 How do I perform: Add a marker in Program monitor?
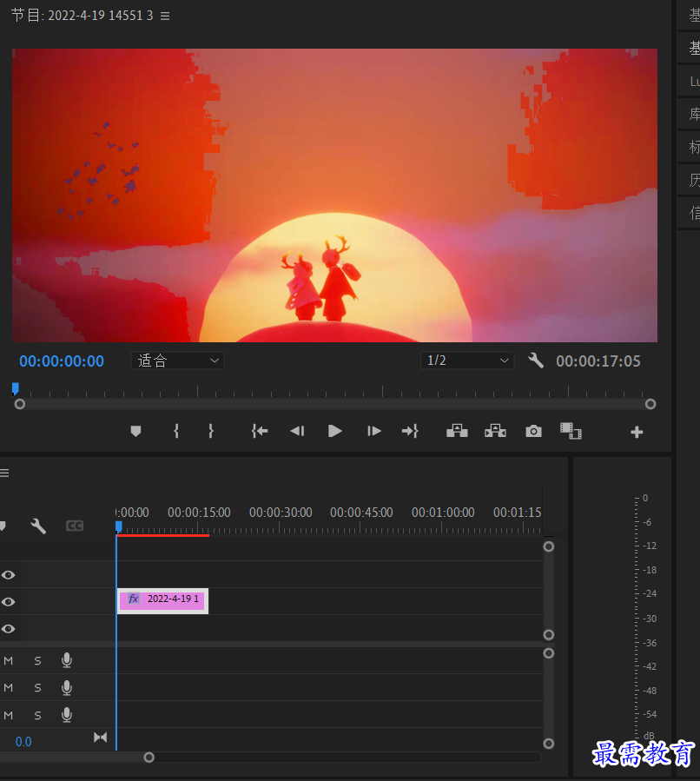(x=135, y=431)
